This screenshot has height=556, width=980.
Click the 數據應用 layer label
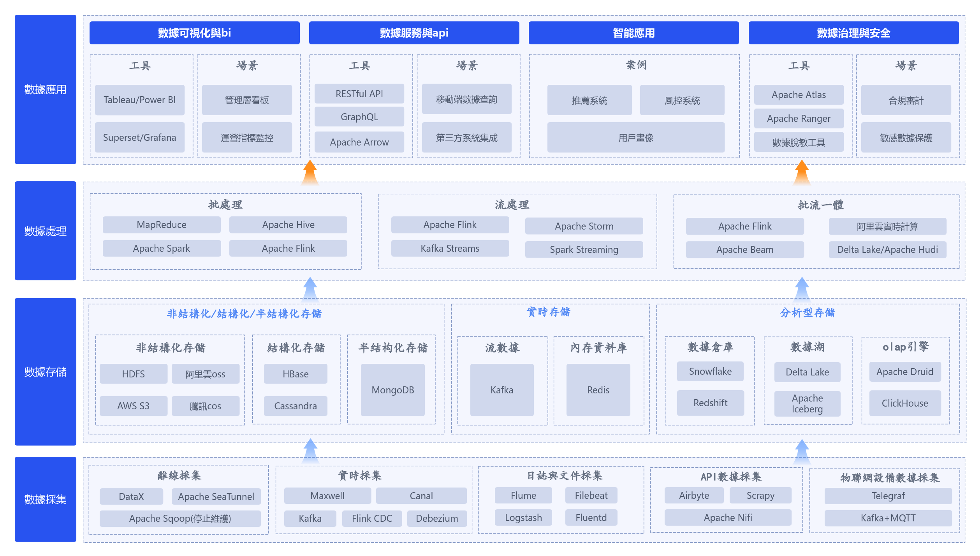tap(45, 89)
